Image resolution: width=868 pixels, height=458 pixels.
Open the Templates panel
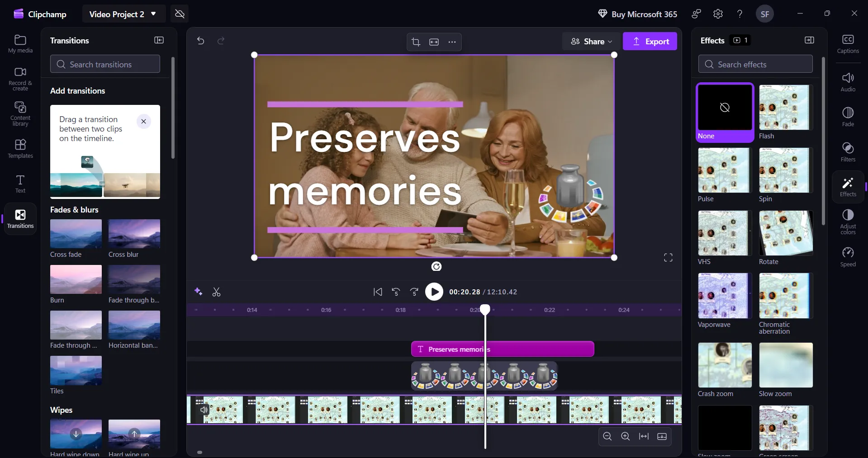[x=19, y=148]
